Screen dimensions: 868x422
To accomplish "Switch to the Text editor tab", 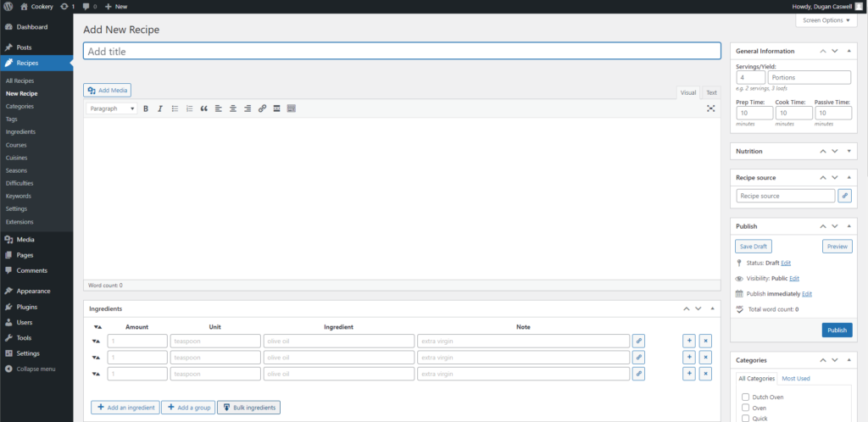I will (711, 92).
